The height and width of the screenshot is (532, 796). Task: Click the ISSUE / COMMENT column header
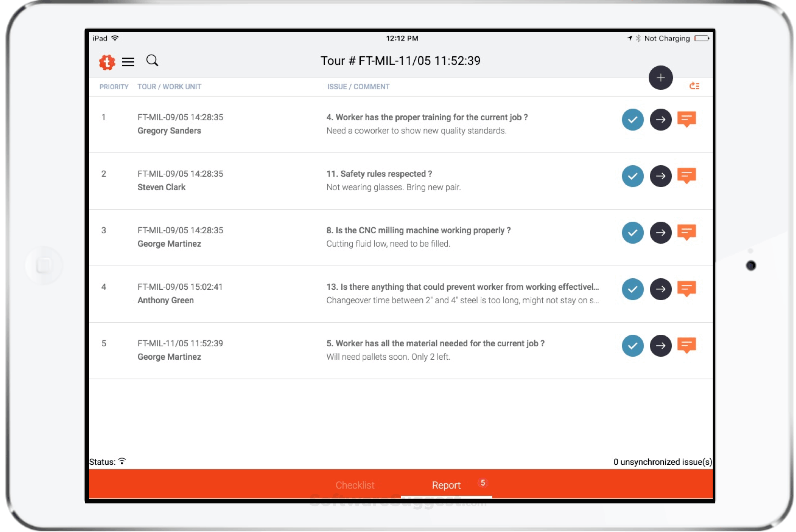click(x=358, y=87)
